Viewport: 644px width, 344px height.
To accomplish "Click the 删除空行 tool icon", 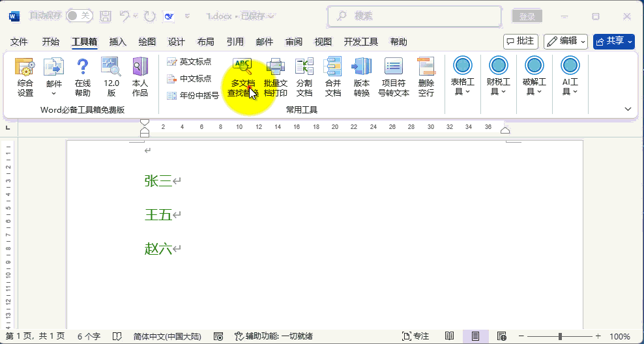I will 426,77.
